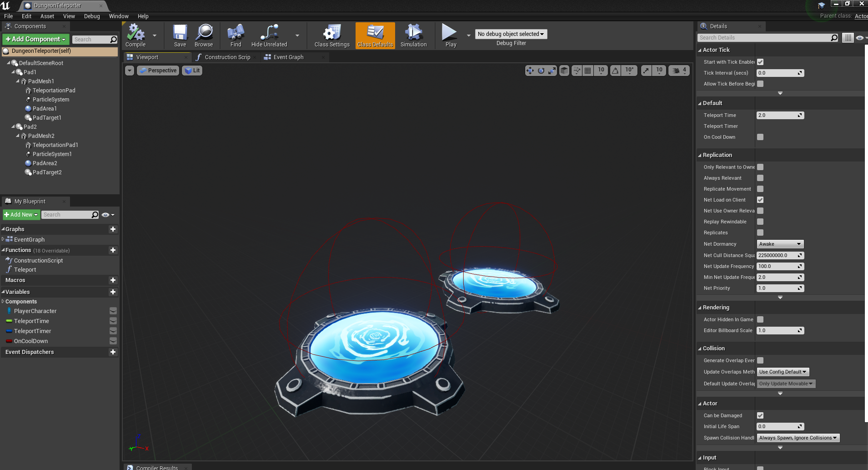This screenshot has width=868, height=470.
Task: Switch viewport Perspective mode button
Action: pyautogui.click(x=158, y=71)
